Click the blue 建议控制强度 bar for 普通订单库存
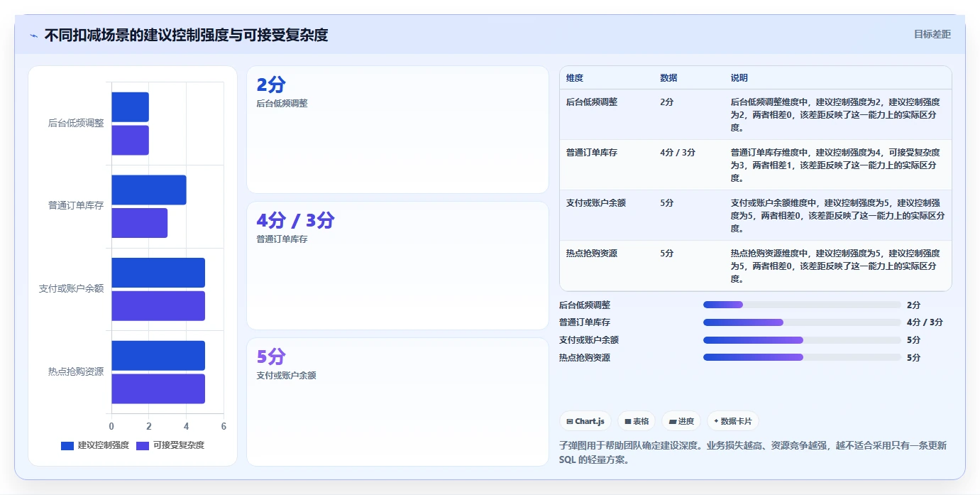Image resolution: width=980 pixels, height=495 pixels. (149, 190)
